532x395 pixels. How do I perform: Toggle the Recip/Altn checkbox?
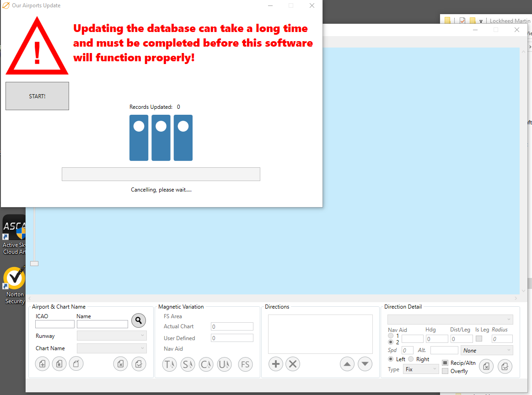445,363
